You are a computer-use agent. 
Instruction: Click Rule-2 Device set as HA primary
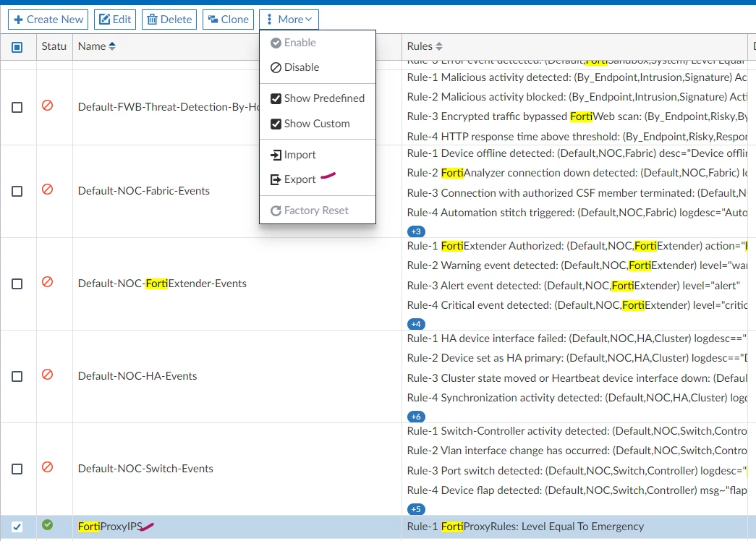point(577,358)
